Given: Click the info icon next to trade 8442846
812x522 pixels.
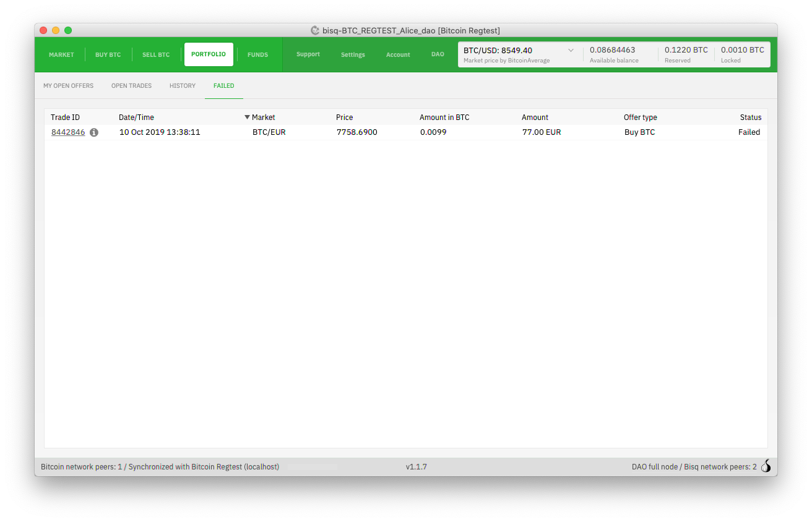Looking at the screenshot, I should [94, 132].
